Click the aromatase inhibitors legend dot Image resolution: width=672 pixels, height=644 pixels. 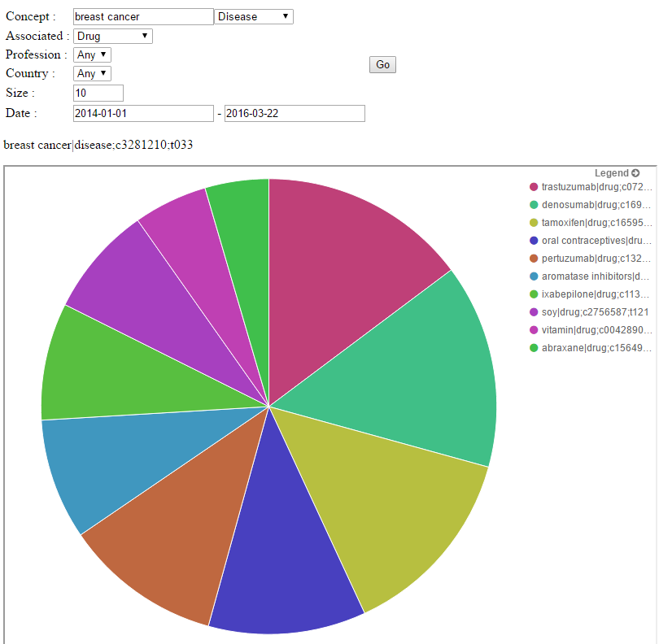click(x=534, y=276)
